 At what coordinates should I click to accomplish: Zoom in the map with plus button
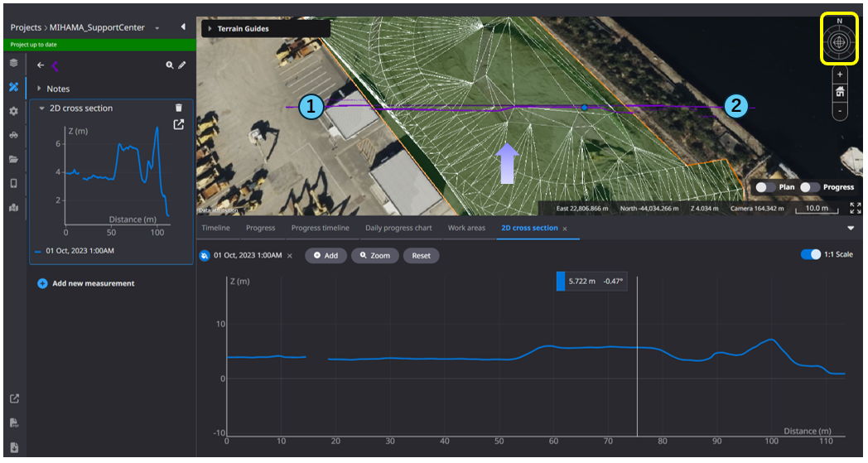coord(840,75)
